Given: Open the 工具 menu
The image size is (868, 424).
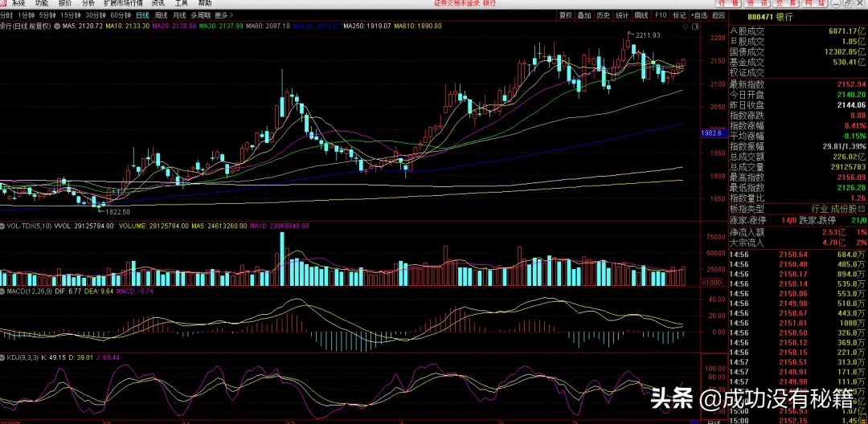Looking at the screenshot, I should [x=182, y=2].
